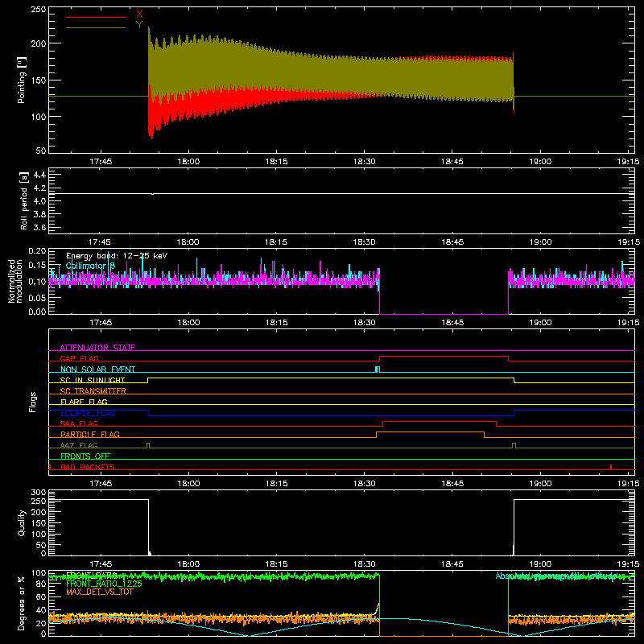Screen dimensions: 644x644
Task: Click the Energy band: 12-25 keV annotation
Action: 117,256
